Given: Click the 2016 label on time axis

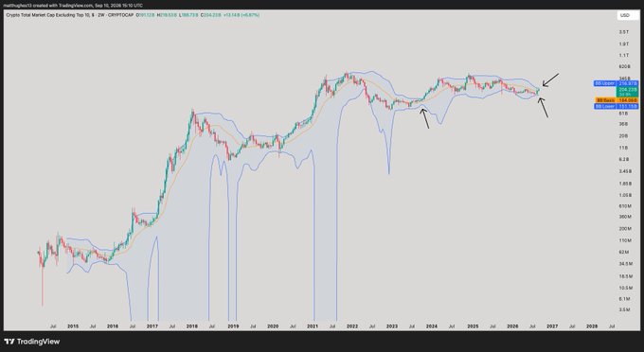Looking at the screenshot, I should (x=113, y=326).
